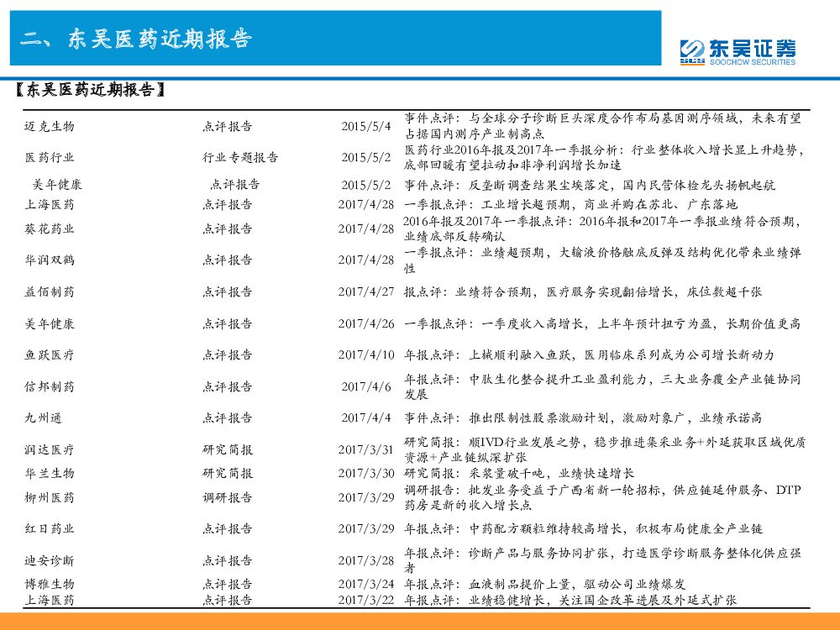Select company name 红日药业
Image resolution: width=840 pixels, height=630 pixels.
click(50, 529)
